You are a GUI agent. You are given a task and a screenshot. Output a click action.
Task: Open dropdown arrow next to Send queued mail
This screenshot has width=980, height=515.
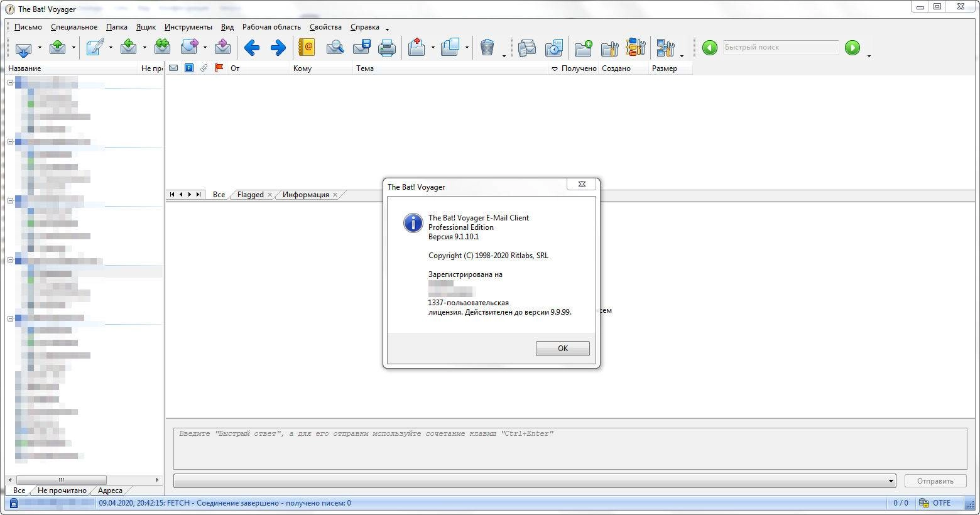(x=73, y=48)
